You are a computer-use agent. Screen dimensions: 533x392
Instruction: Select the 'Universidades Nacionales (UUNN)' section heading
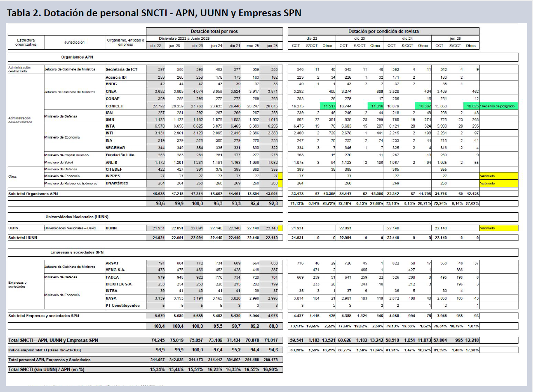coord(77,217)
